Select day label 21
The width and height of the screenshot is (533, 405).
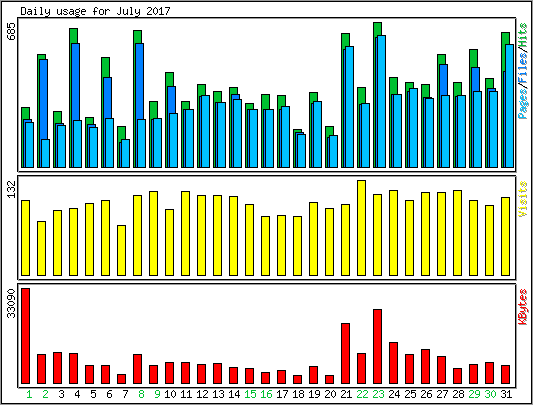[x=346, y=394]
